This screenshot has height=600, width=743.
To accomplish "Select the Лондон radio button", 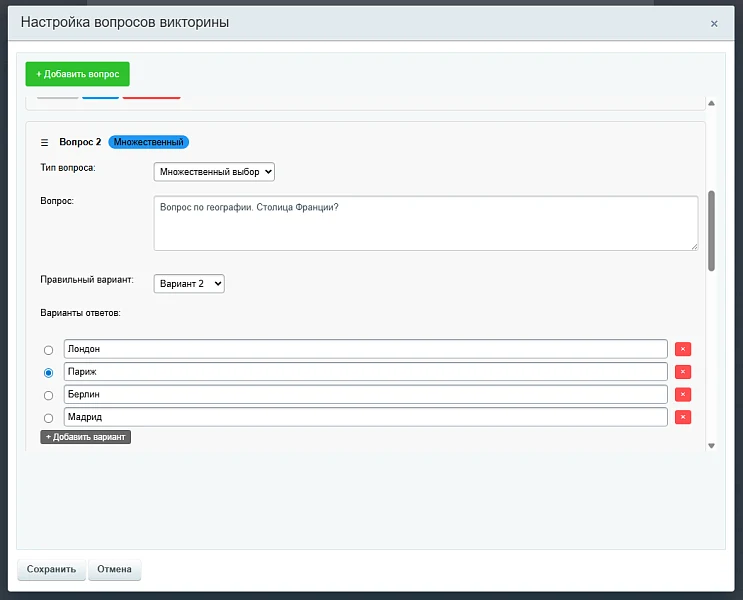I will click(x=48, y=350).
